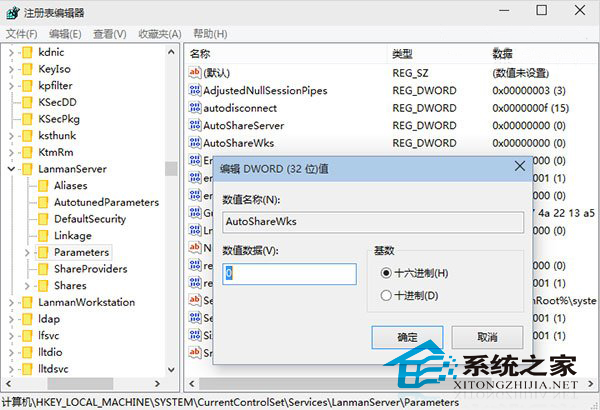
Task: Click the lfsvc folder icon
Action: (27, 336)
